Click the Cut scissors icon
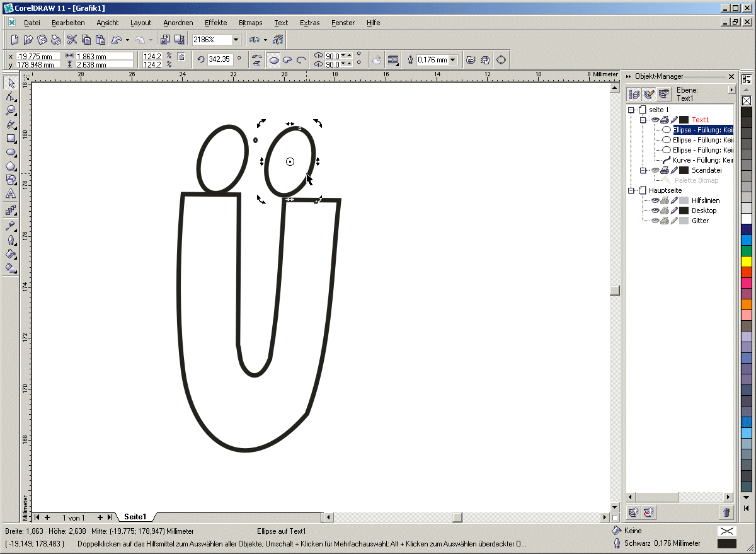756x554 pixels. point(72,40)
